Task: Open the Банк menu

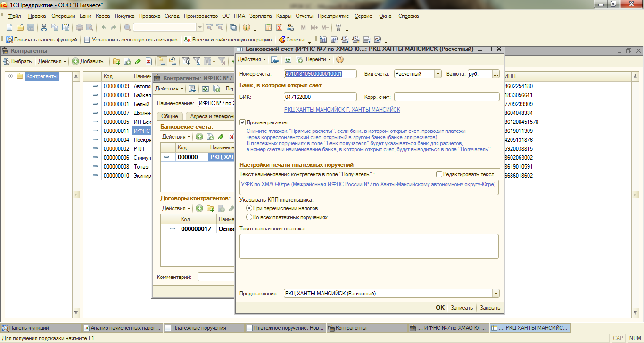Action: (85, 16)
